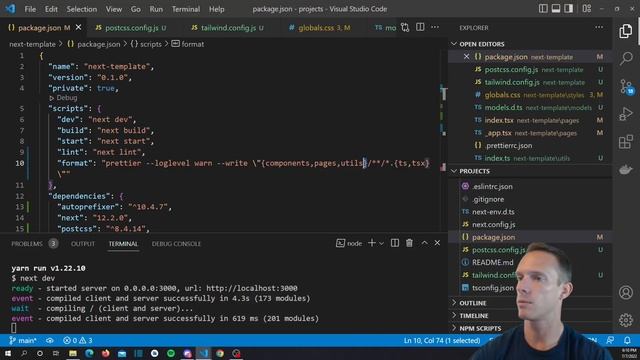Click new terminal plus icon
Screen dimensions: 640x360
tap(371, 243)
